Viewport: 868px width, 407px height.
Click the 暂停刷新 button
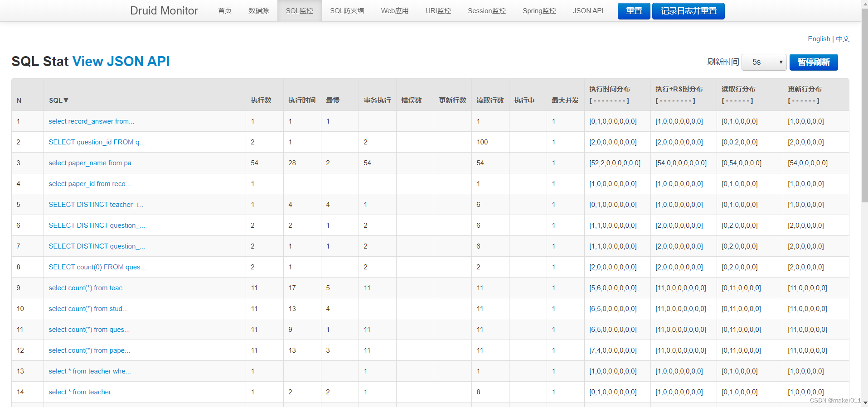pos(814,62)
